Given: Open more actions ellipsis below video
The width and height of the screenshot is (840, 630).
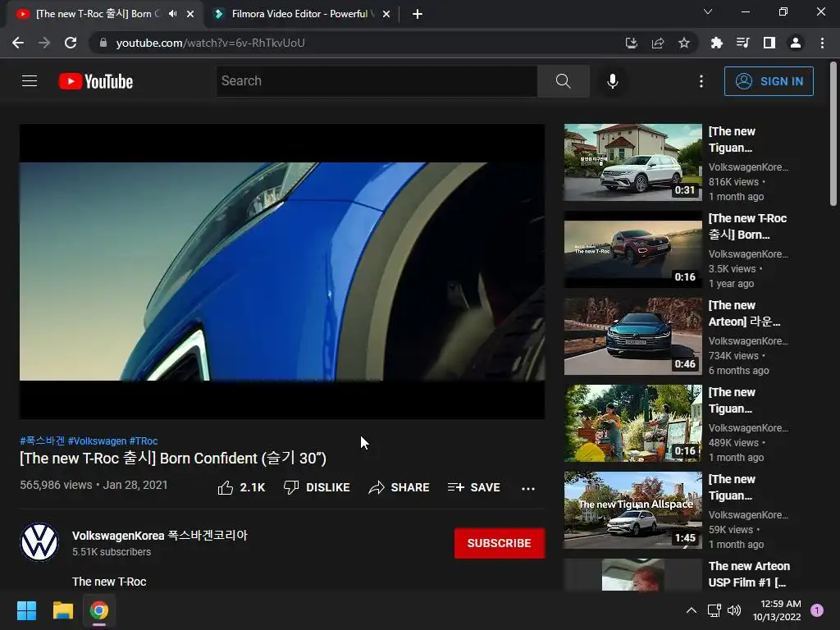Looking at the screenshot, I should [x=528, y=488].
